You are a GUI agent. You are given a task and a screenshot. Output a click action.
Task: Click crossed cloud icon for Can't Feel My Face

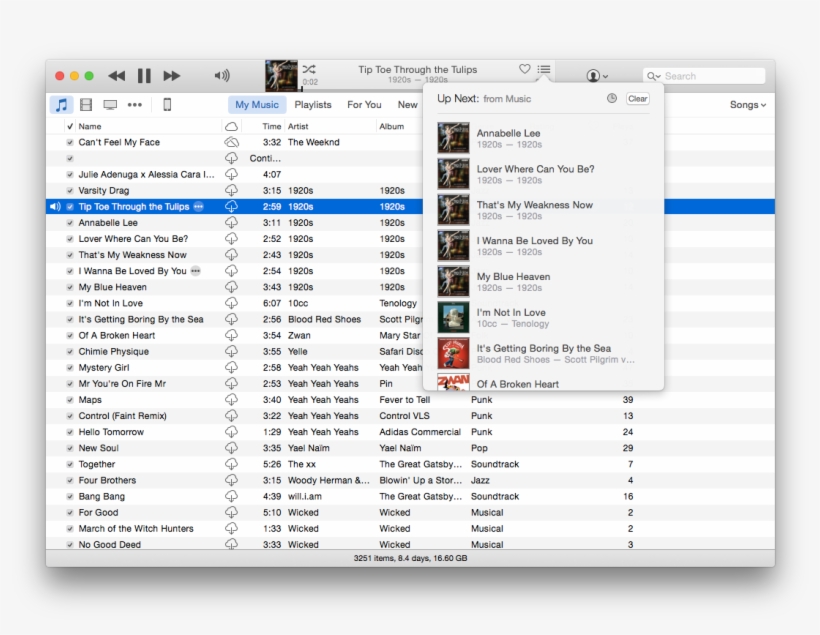tap(231, 142)
